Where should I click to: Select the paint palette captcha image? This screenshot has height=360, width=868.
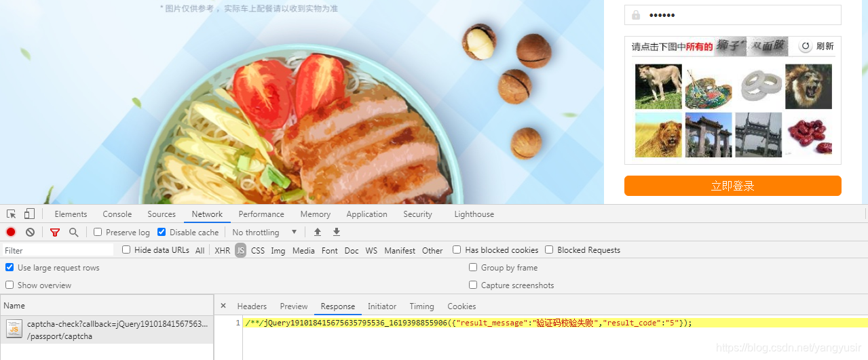point(709,87)
